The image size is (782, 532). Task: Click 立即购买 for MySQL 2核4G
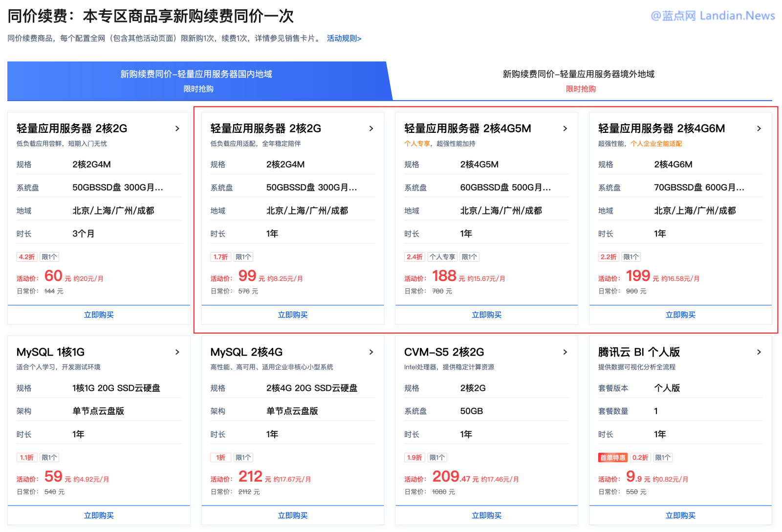pyautogui.click(x=292, y=515)
